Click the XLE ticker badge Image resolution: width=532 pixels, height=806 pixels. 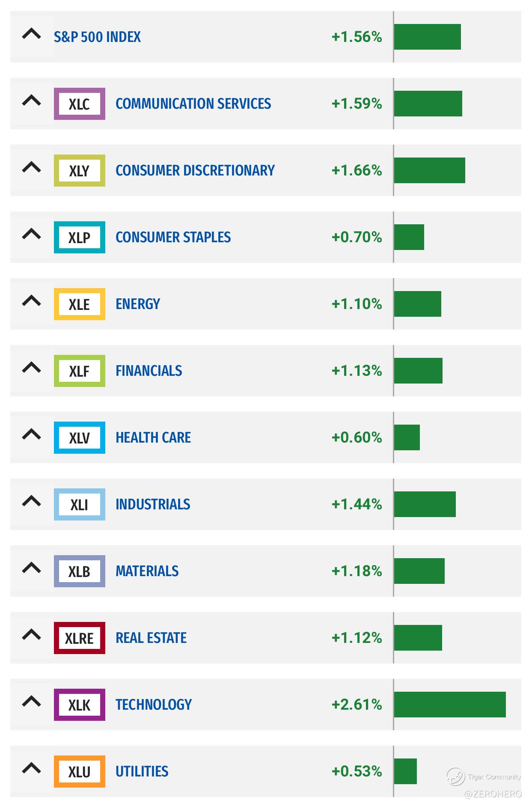pos(79,304)
